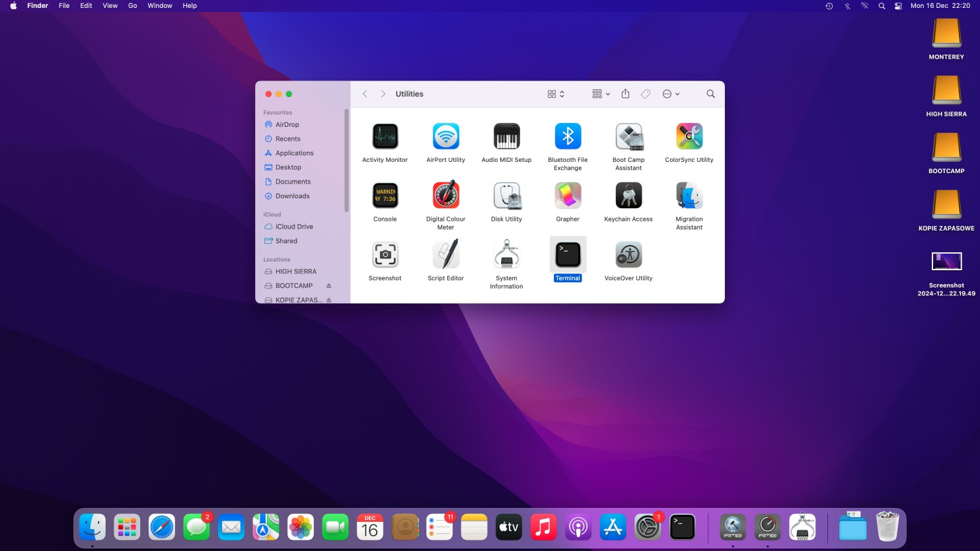Select the ColorSync Utility icon
This screenshot has width=980, height=551.
coord(689,136)
